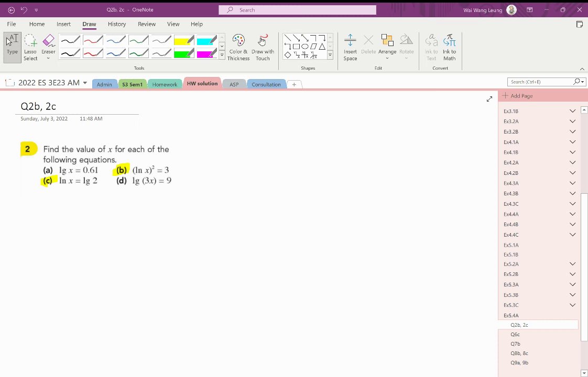Toggle Draw with Touch
Image resolution: width=588 pixels, height=377 pixels.
(x=263, y=48)
